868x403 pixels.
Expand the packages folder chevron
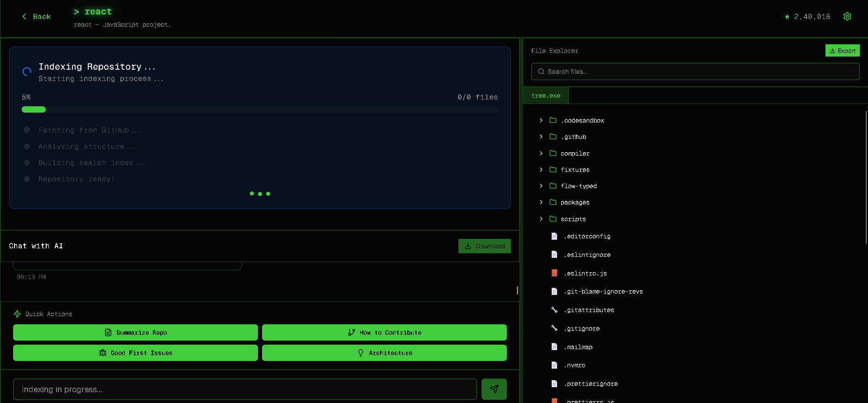(x=541, y=202)
